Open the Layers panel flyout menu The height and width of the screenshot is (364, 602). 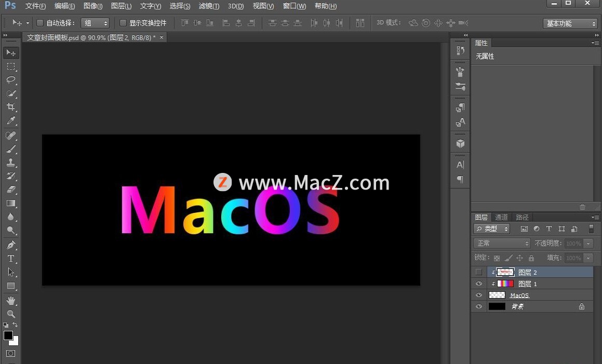(595, 218)
